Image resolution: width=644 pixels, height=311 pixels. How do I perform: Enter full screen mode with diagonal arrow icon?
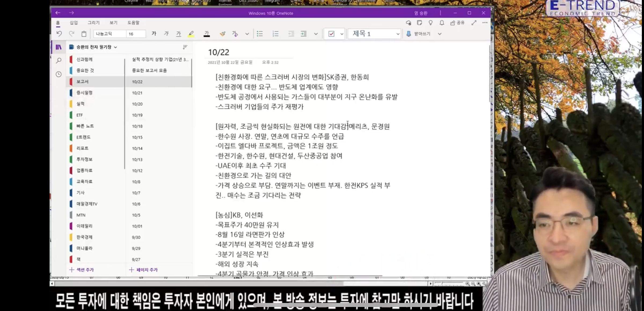[474, 23]
